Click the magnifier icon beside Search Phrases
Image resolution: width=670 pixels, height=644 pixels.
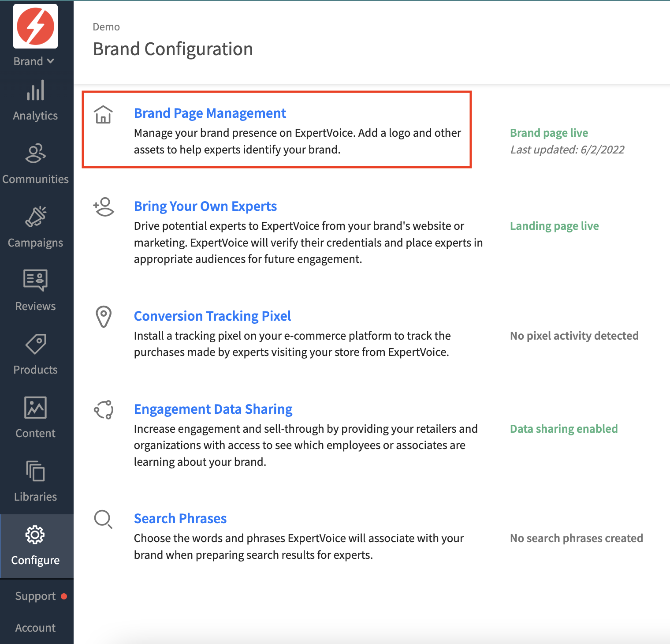[x=104, y=519]
